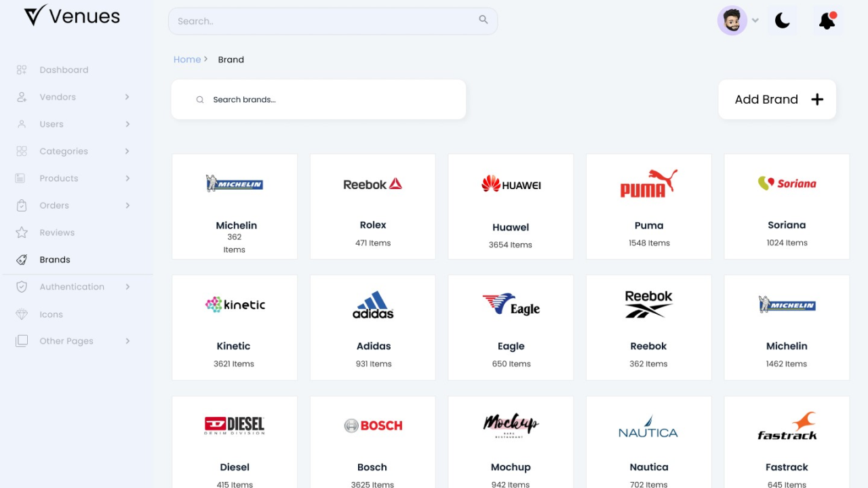Click the Reebok brand name under its logo

(648, 346)
